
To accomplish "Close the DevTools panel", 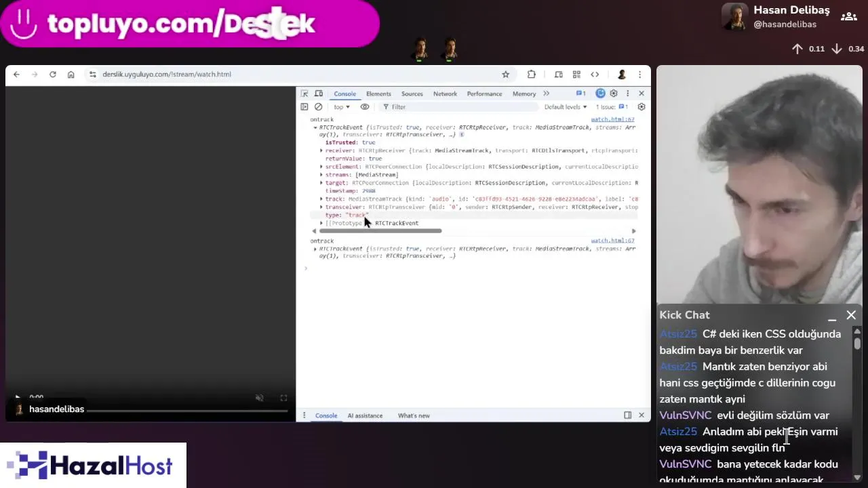I will coord(642,94).
